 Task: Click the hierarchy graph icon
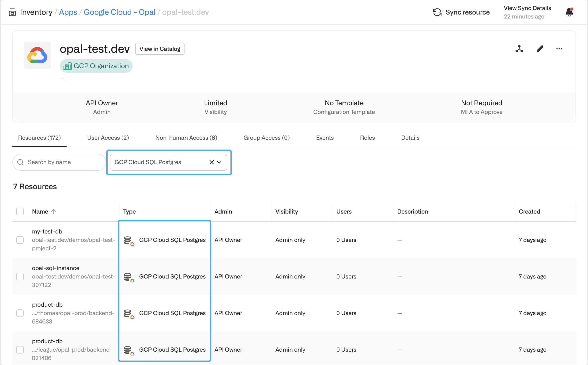point(519,49)
